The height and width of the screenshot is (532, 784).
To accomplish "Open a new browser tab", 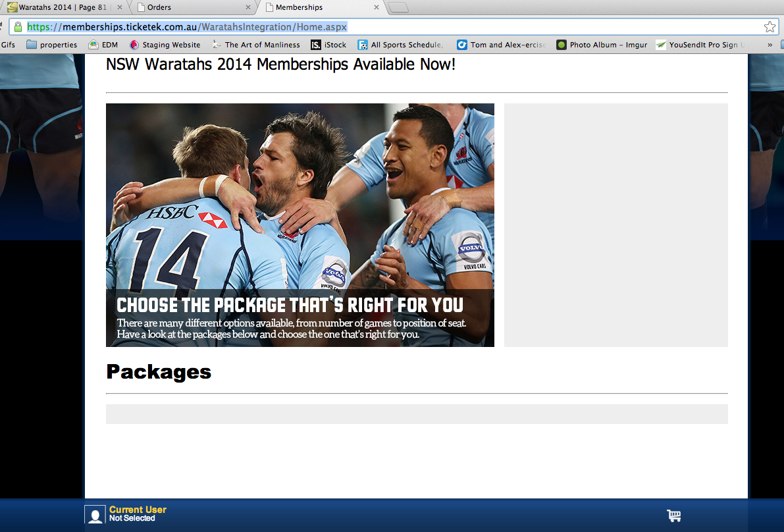I will [x=398, y=7].
